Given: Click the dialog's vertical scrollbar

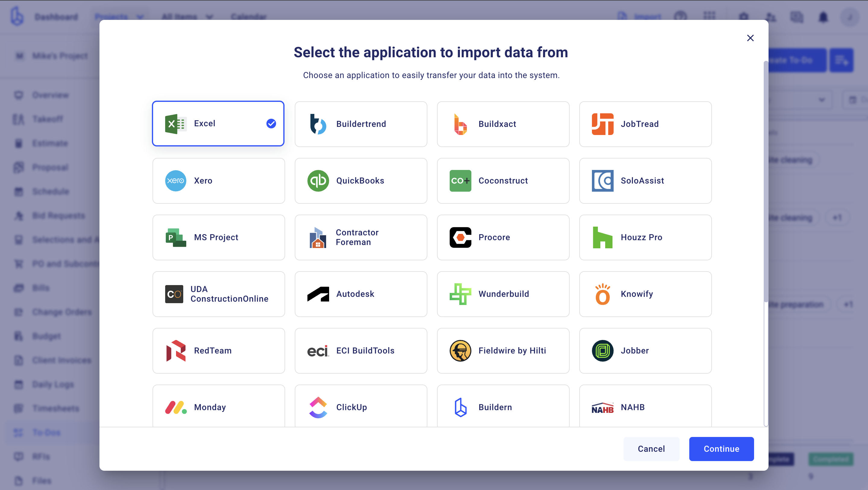Looking at the screenshot, I should [766, 182].
